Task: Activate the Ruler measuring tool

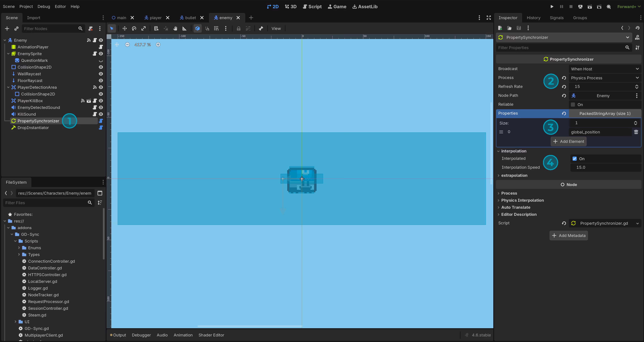Action: click(184, 29)
